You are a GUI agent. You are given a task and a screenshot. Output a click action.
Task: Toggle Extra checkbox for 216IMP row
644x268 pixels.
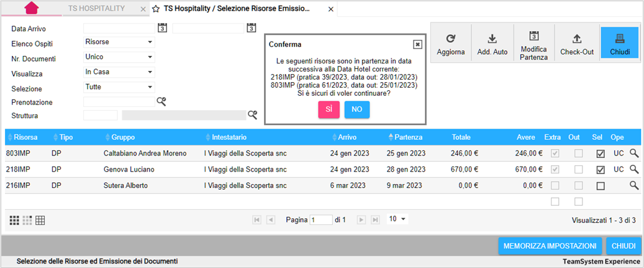555,186
